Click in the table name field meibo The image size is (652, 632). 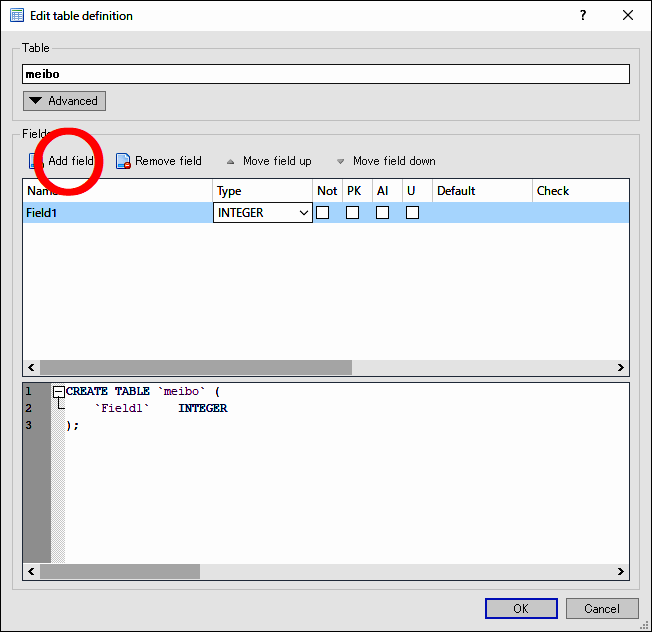(x=325, y=74)
